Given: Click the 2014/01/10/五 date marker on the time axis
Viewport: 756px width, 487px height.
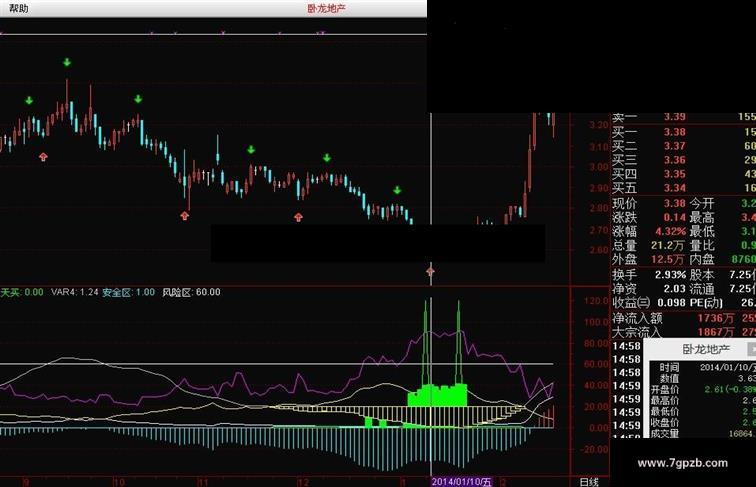Looking at the screenshot, I should point(462,482).
